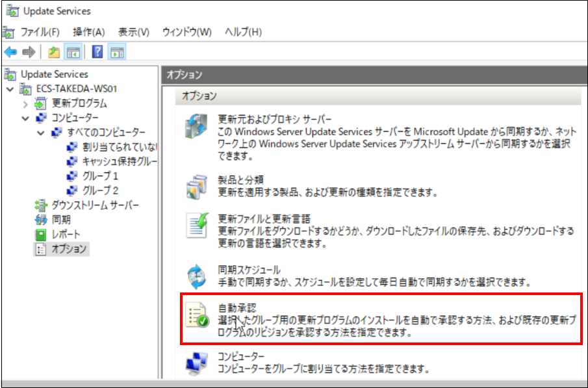Click the Back arrow toolbar icon
This screenshot has width=588, height=388.
tap(10, 52)
